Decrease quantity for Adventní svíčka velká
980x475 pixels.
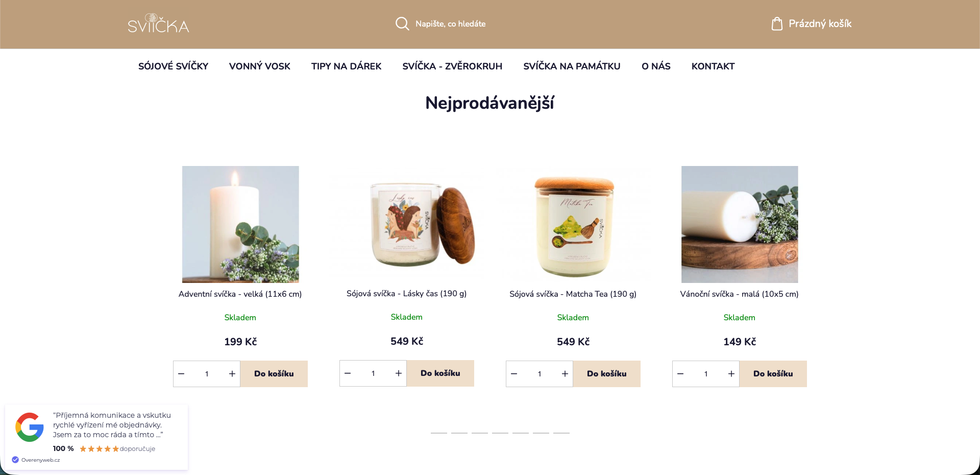coord(181,374)
